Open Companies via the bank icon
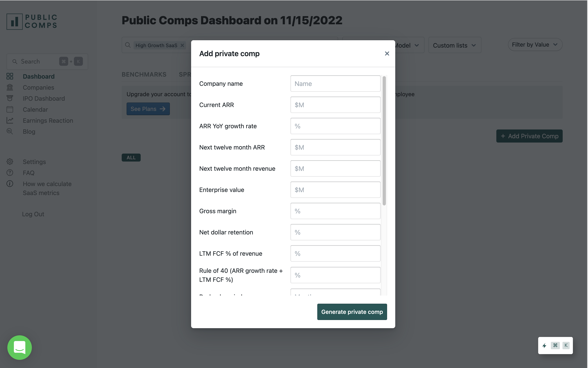This screenshot has width=588, height=368. 10,87
